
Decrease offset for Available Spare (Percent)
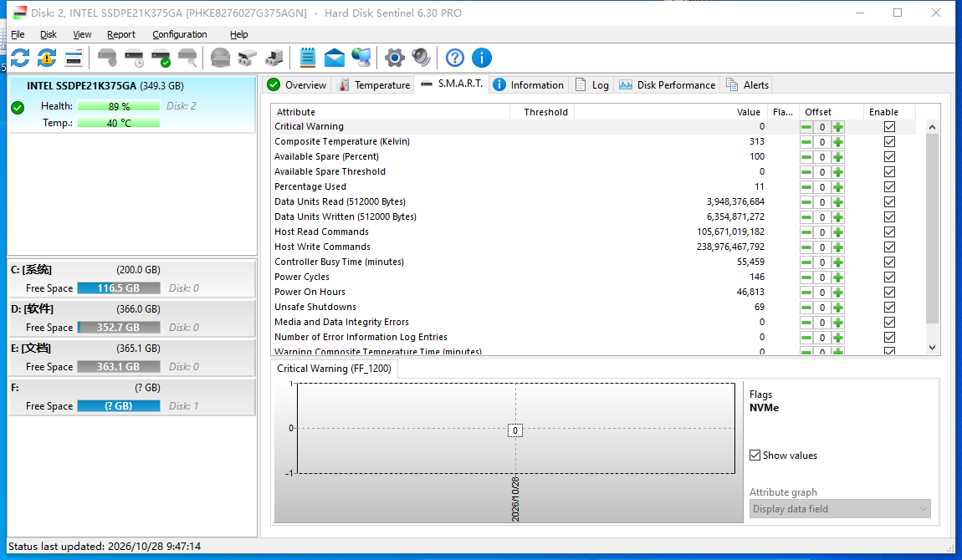point(806,157)
